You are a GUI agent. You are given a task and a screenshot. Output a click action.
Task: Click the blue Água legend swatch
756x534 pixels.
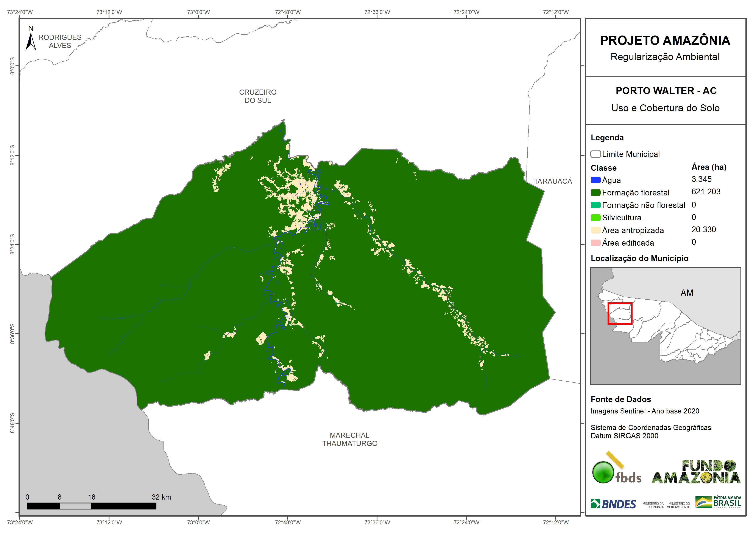tap(595, 180)
